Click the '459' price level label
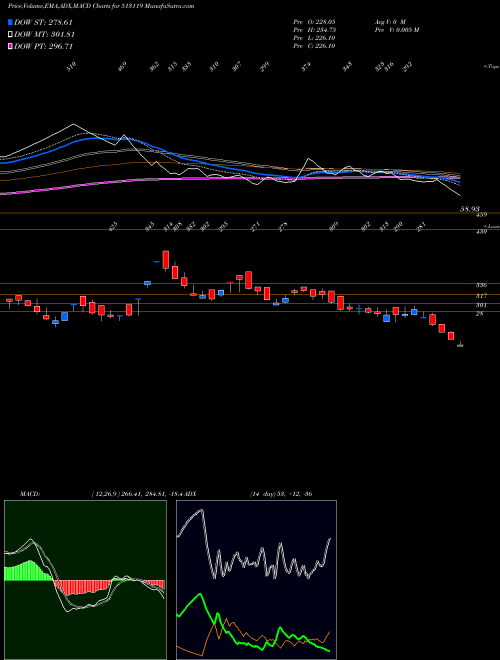Image resolution: width=500 pixels, height=660 pixels. coord(481,216)
